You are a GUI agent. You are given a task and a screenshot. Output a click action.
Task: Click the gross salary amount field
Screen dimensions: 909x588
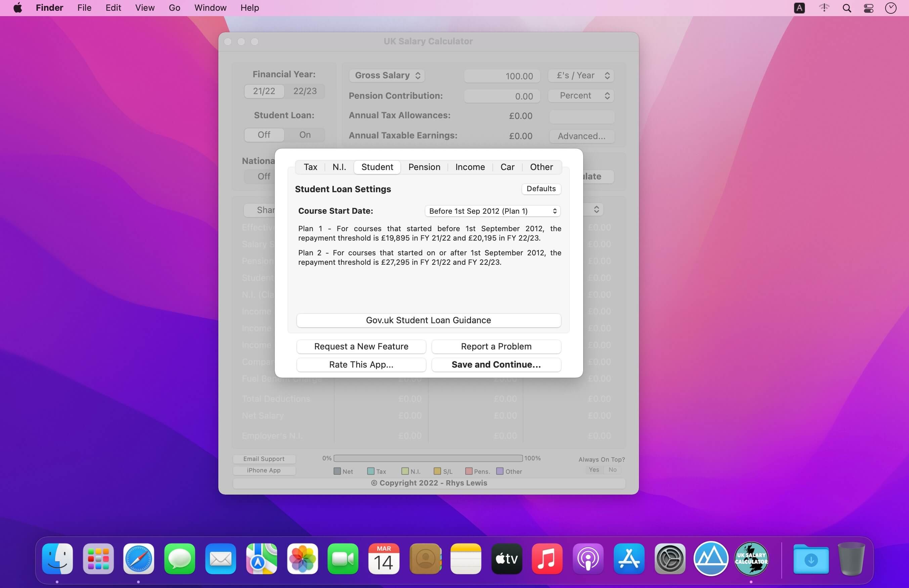click(502, 76)
